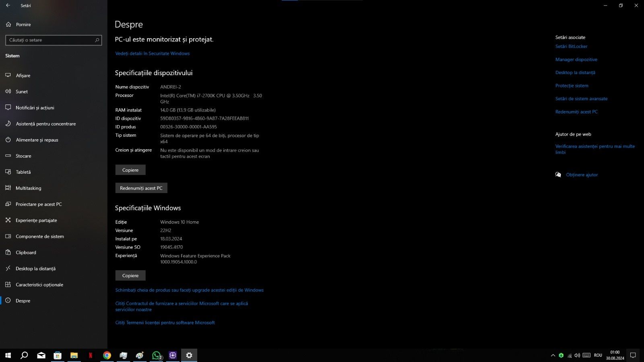644x362 pixels.
Task: Open Setări de sistem avansate link
Action: [x=581, y=99]
